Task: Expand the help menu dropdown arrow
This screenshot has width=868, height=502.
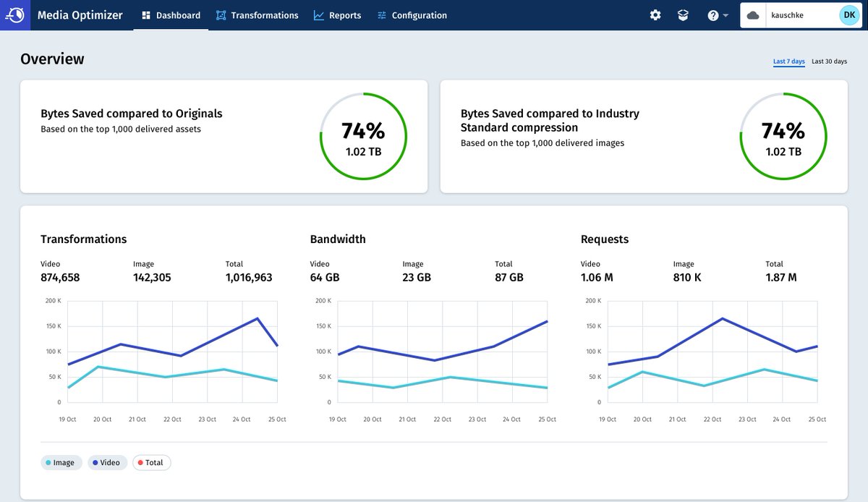Action: pos(726,16)
